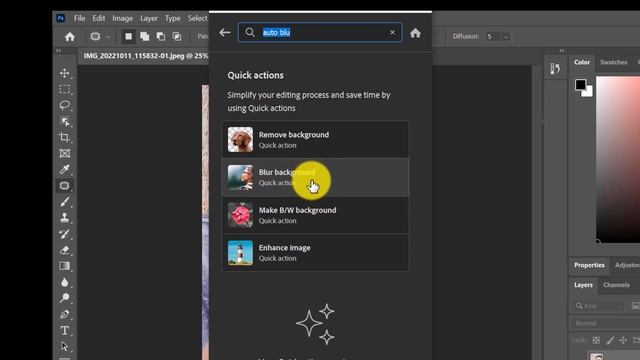Image resolution: width=640 pixels, height=360 pixels.
Task: Select the Dodge tool
Action: [64, 298]
